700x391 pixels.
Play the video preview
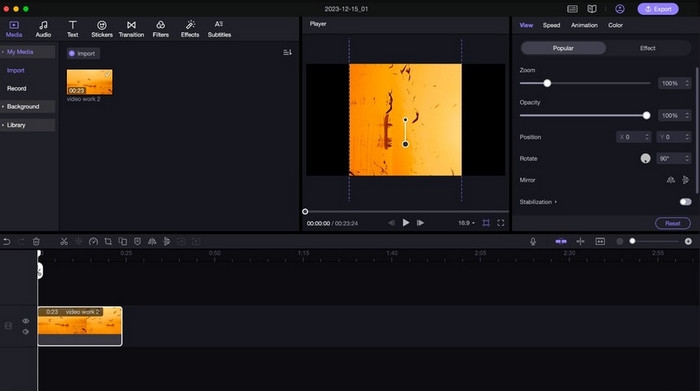[405, 222]
